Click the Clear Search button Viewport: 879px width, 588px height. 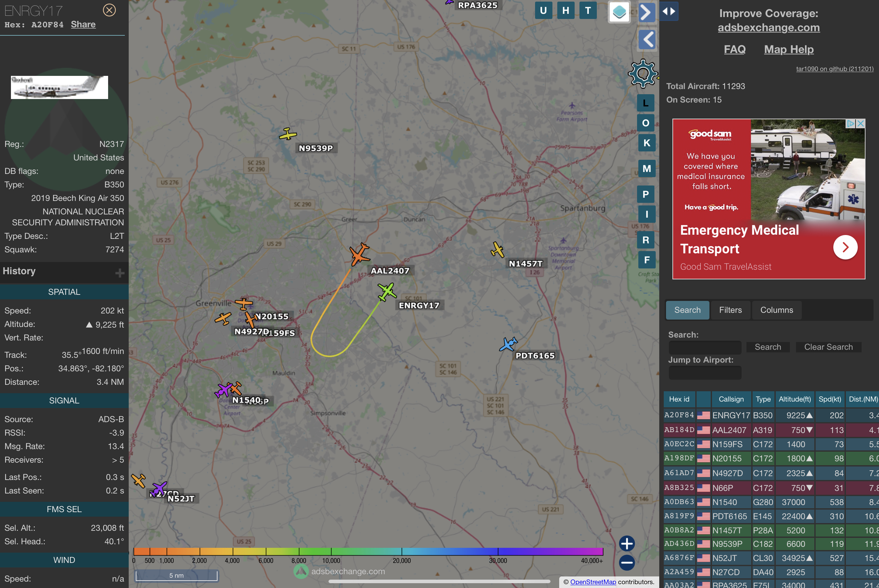828,347
